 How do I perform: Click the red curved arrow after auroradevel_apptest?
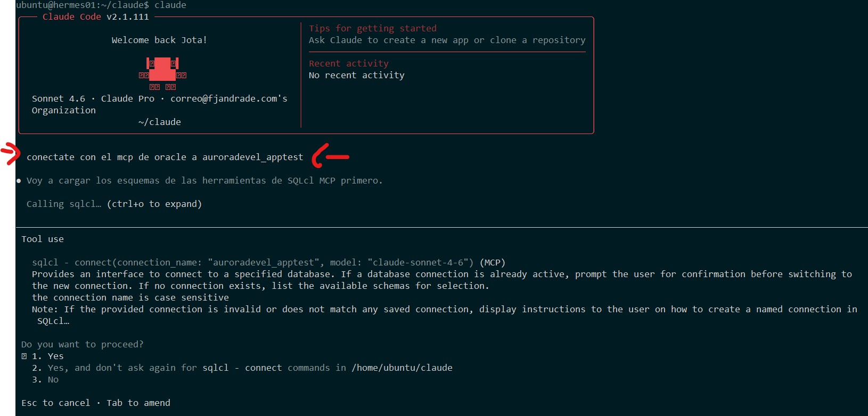click(x=330, y=156)
